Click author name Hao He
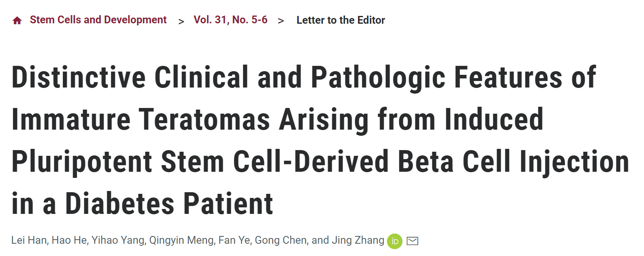The image size is (644, 256). pos(69,240)
